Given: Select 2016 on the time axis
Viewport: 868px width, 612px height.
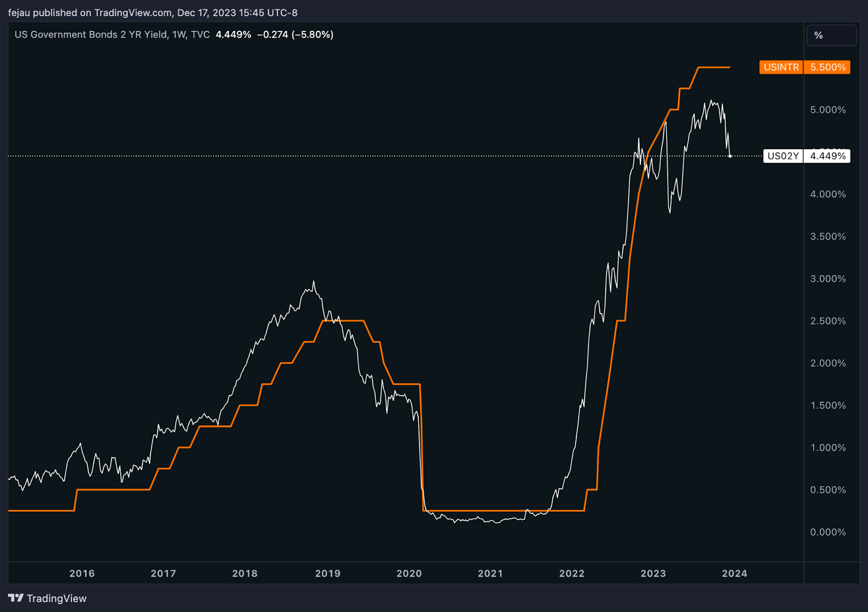Looking at the screenshot, I should [82, 573].
